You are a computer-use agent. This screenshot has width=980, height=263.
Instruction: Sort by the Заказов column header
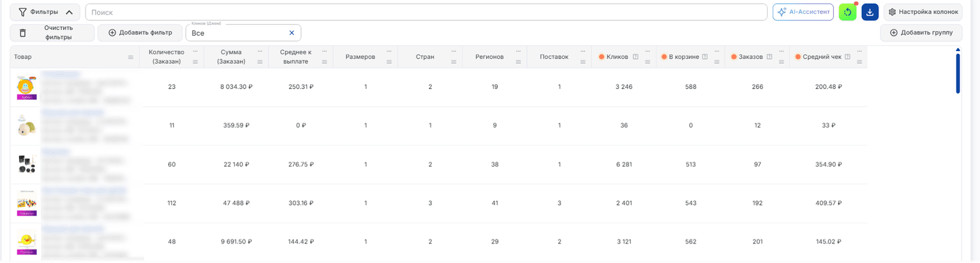[x=751, y=57]
